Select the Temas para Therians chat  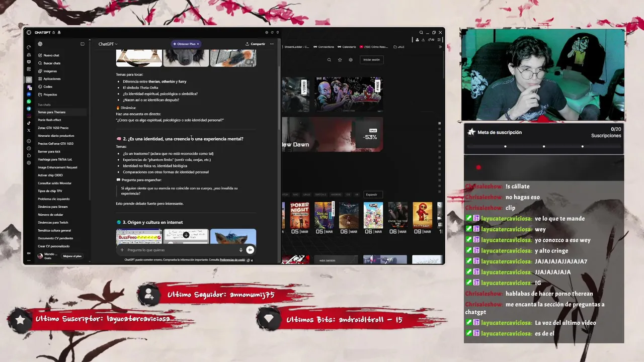point(61,112)
